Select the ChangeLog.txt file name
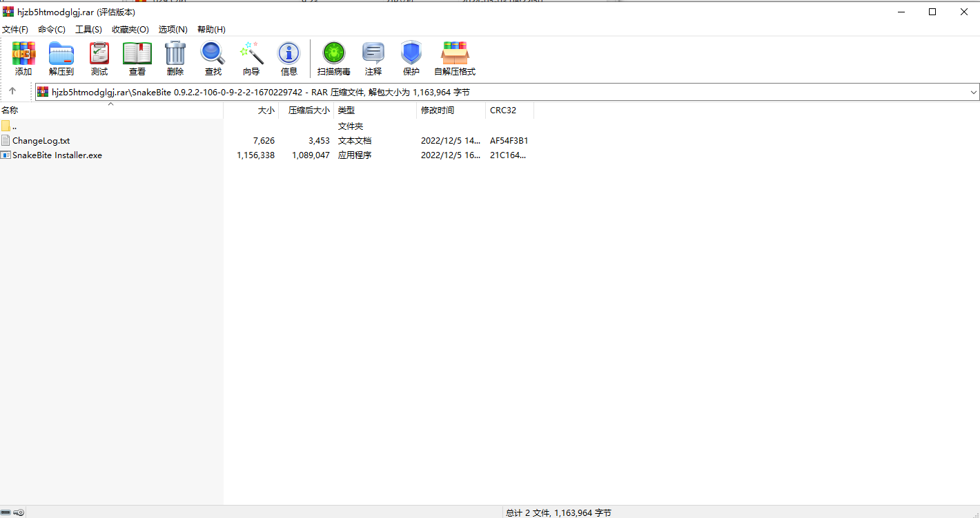The image size is (980, 518). [41, 140]
